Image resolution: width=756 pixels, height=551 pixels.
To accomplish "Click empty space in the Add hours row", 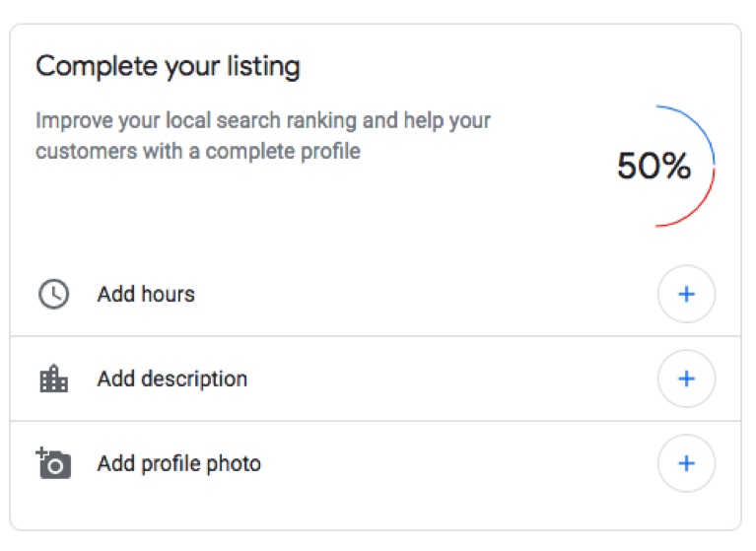I will point(424,294).
